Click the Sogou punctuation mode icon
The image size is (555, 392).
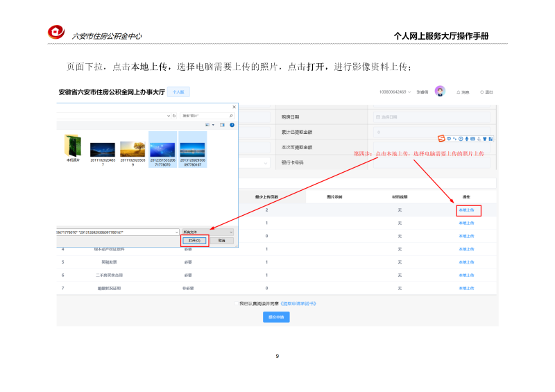454,139
